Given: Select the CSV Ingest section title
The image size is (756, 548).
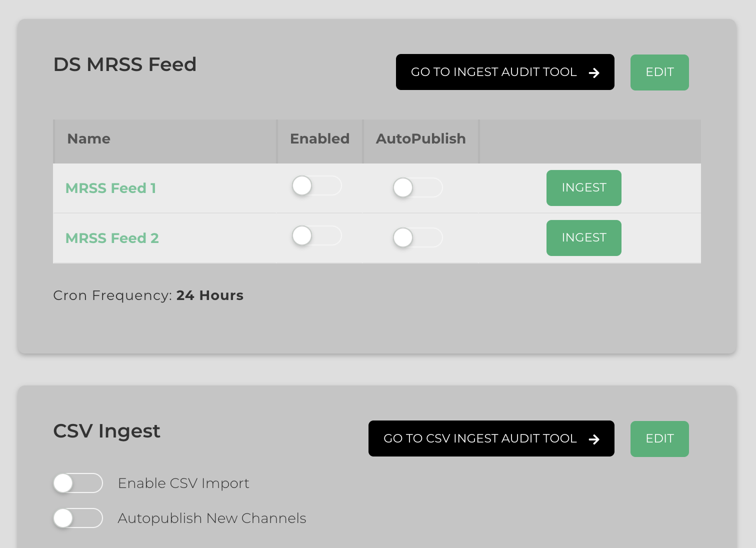Looking at the screenshot, I should (x=106, y=431).
